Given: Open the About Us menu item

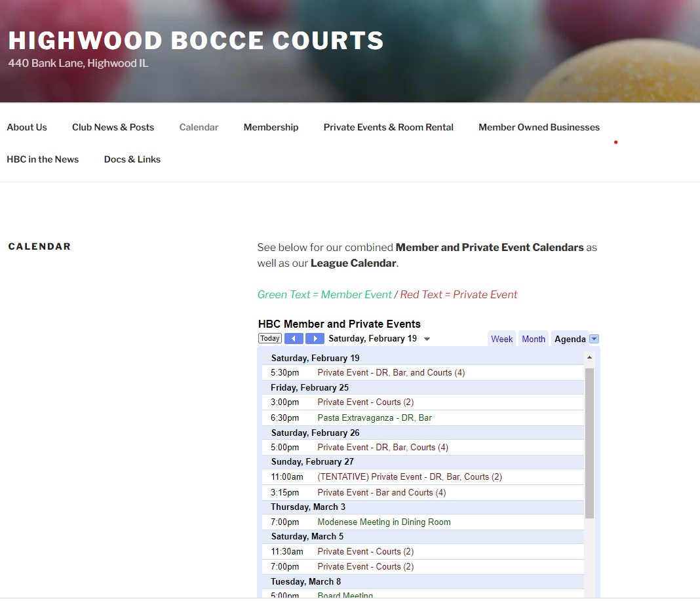Looking at the screenshot, I should pyautogui.click(x=27, y=127).
